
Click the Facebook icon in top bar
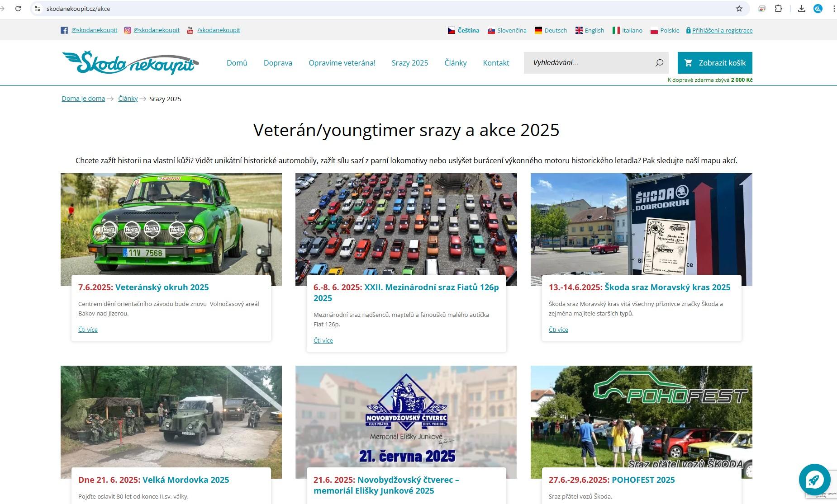point(64,30)
